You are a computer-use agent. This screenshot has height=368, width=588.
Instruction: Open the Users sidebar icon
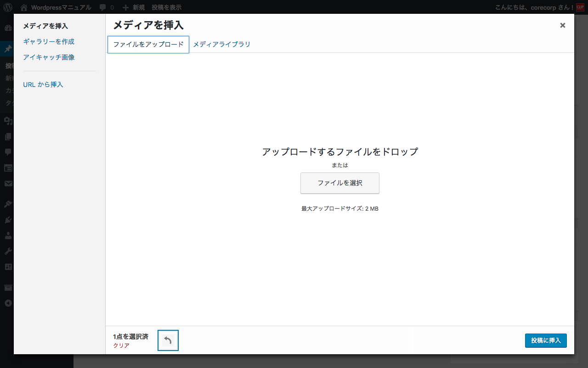coord(8,236)
